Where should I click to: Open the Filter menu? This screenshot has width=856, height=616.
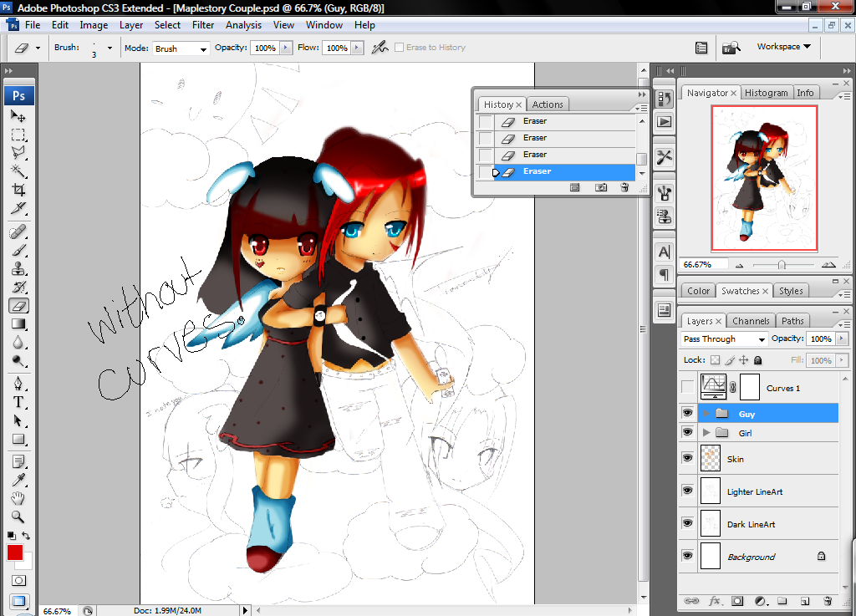click(203, 25)
